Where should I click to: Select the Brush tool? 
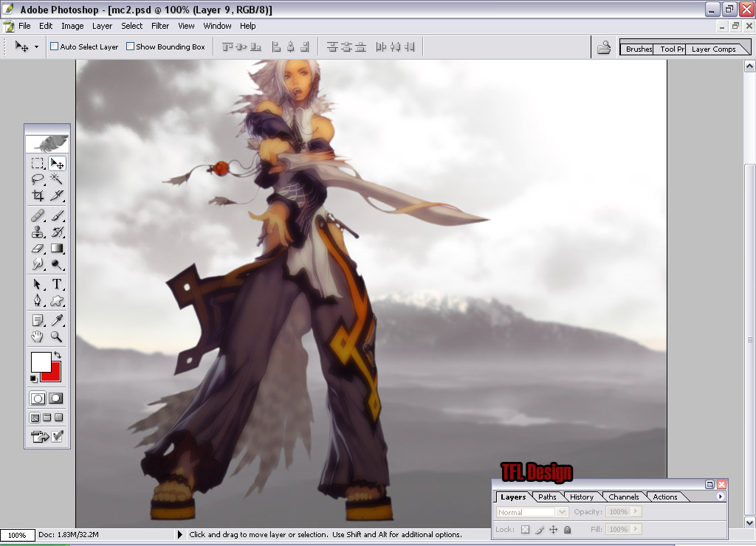[57, 215]
